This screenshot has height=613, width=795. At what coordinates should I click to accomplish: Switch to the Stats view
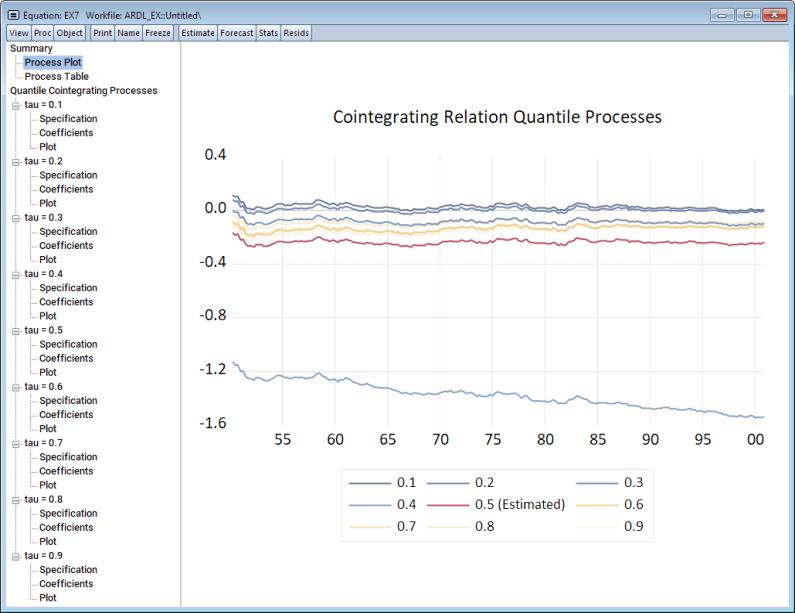pyautogui.click(x=268, y=33)
